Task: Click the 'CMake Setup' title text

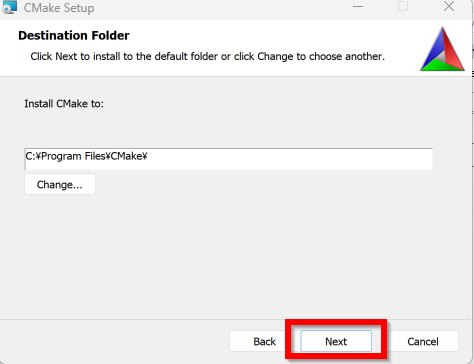Action: 59,8
